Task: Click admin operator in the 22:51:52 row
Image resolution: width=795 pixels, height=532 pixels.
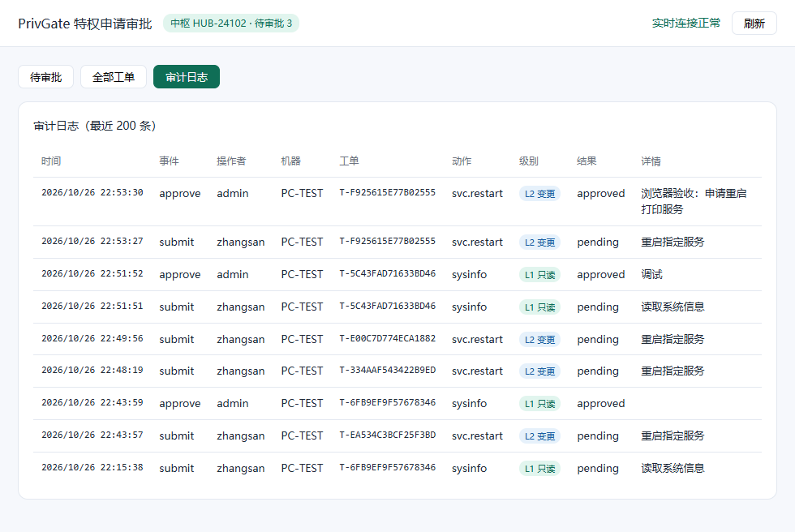Action: coord(233,274)
